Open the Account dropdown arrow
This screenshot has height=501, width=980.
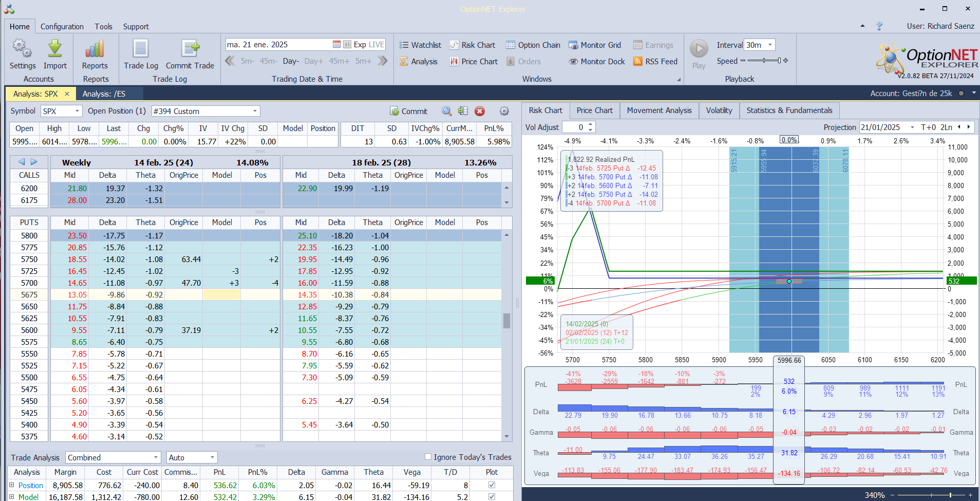(973, 93)
